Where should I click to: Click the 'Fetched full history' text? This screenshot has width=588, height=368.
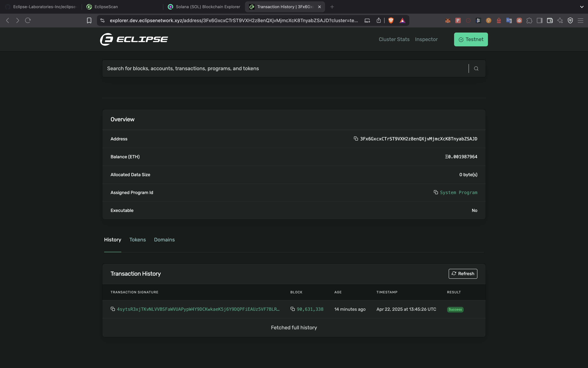294,328
